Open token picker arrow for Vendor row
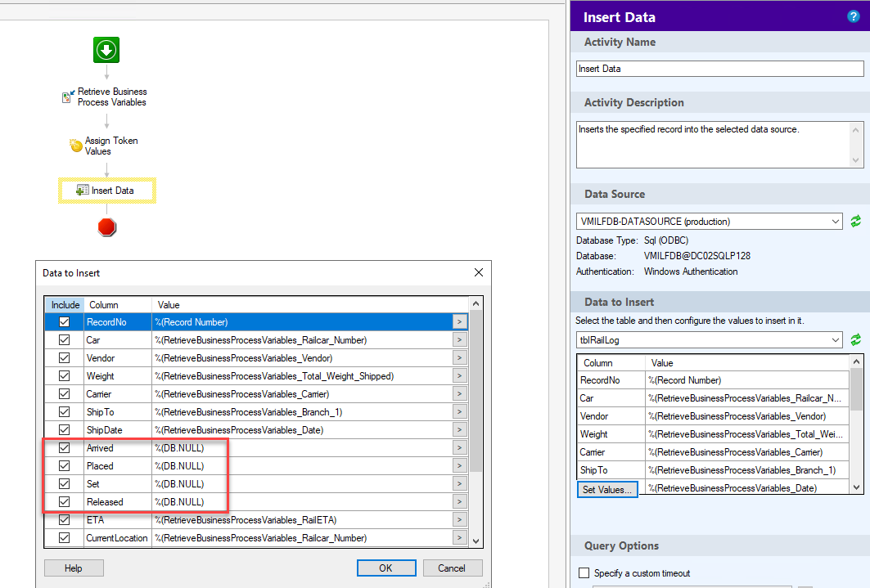This screenshot has width=870, height=588. pyautogui.click(x=459, y=358)
